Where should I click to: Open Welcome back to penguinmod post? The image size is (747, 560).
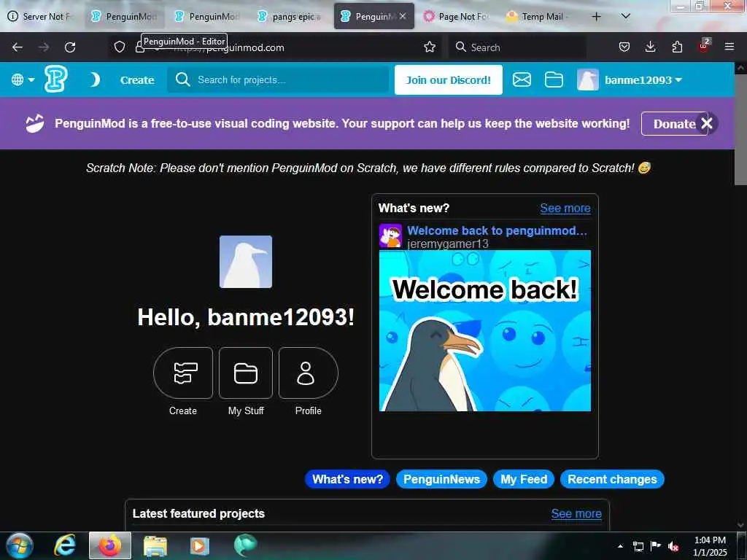497,230
